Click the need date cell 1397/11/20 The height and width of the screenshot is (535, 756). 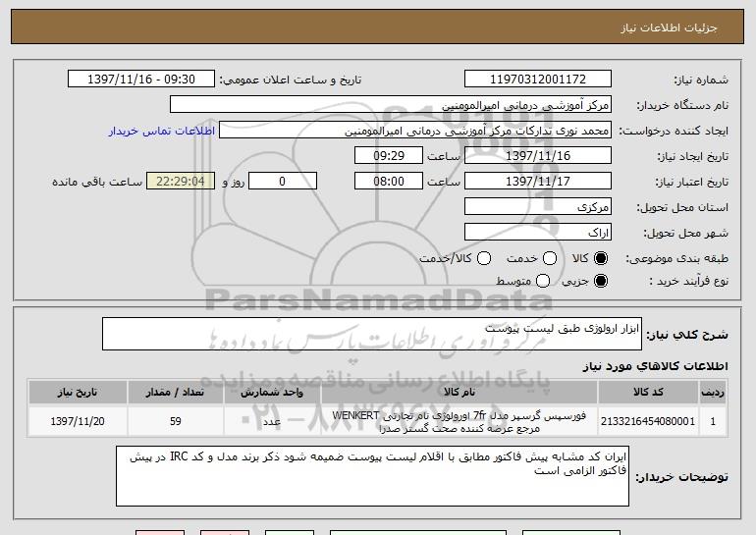[x=78, y=421]
